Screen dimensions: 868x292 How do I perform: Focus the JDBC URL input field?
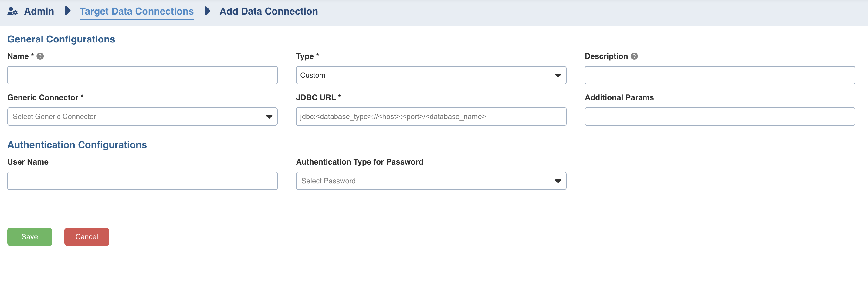click(430, 117)
